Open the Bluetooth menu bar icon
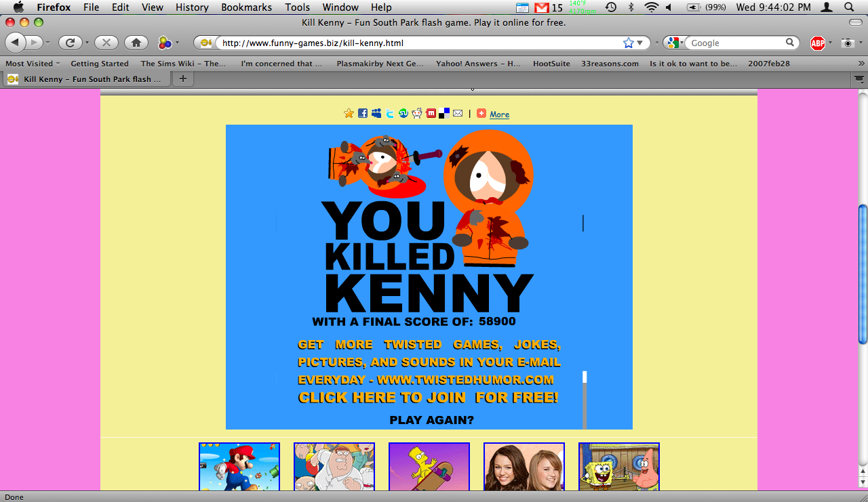 631,7
